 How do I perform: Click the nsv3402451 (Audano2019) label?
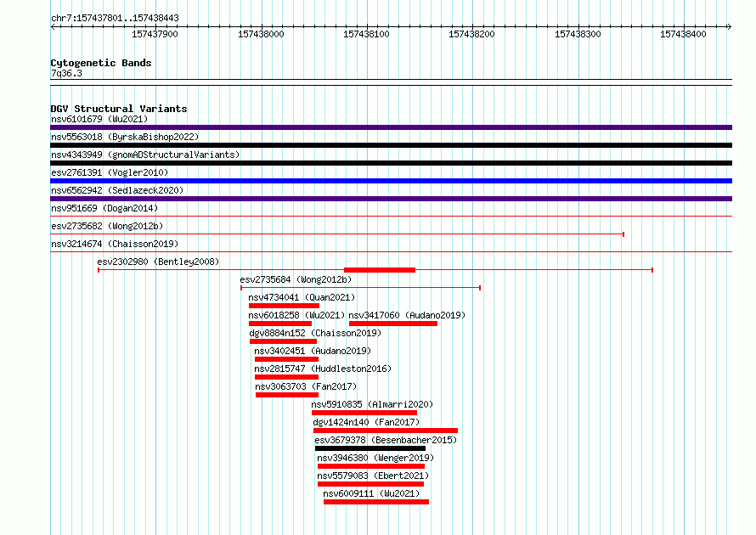coord(313,351)
